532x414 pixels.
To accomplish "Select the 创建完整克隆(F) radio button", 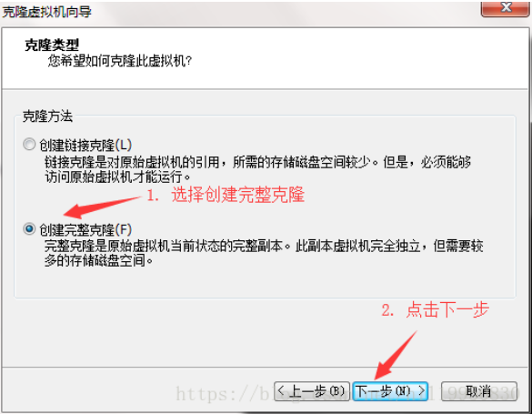I will 29,228.
